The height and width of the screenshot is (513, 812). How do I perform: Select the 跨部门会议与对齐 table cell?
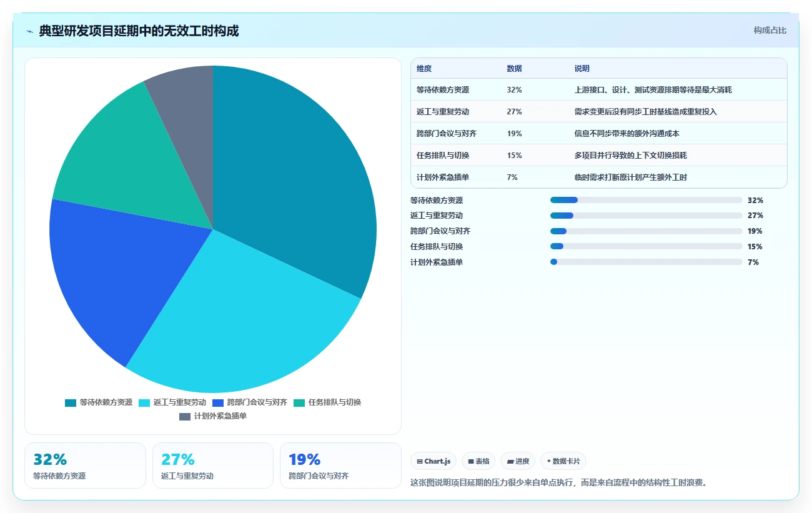point(447,134)
